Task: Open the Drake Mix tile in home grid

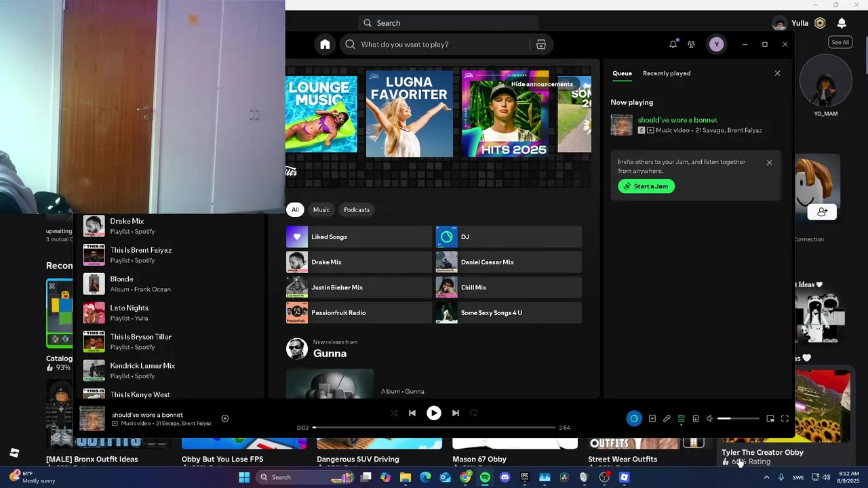Action: (x=359, y=262)
